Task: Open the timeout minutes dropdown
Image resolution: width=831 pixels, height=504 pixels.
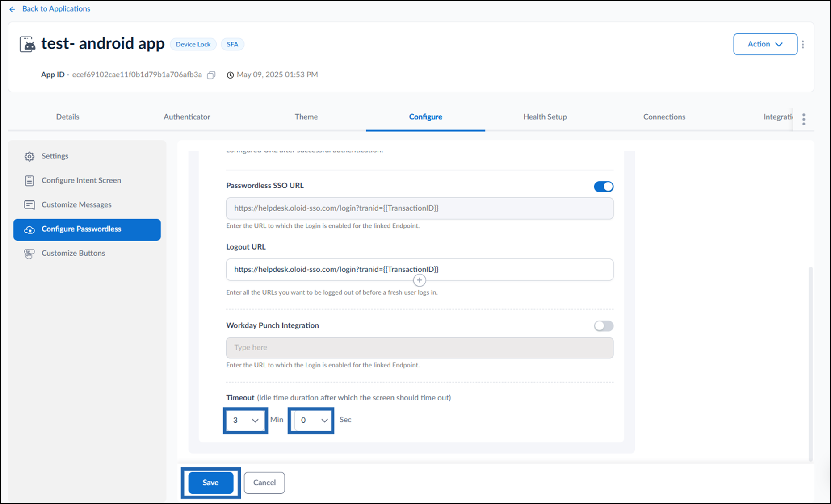Action: [245, 420]
